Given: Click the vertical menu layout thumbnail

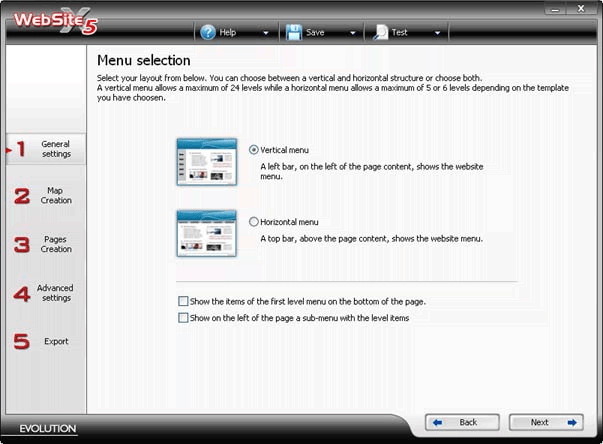Looking at the screenshot, I should [206, 162].
